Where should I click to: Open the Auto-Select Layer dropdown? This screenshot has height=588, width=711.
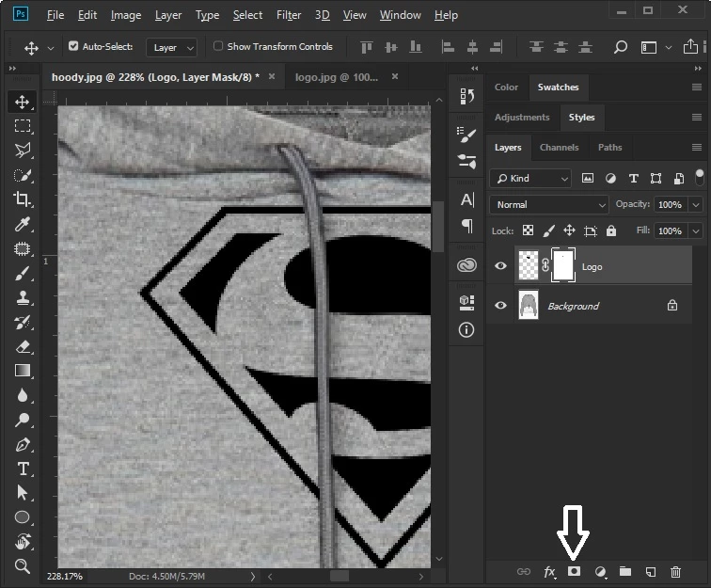[172, 47]
